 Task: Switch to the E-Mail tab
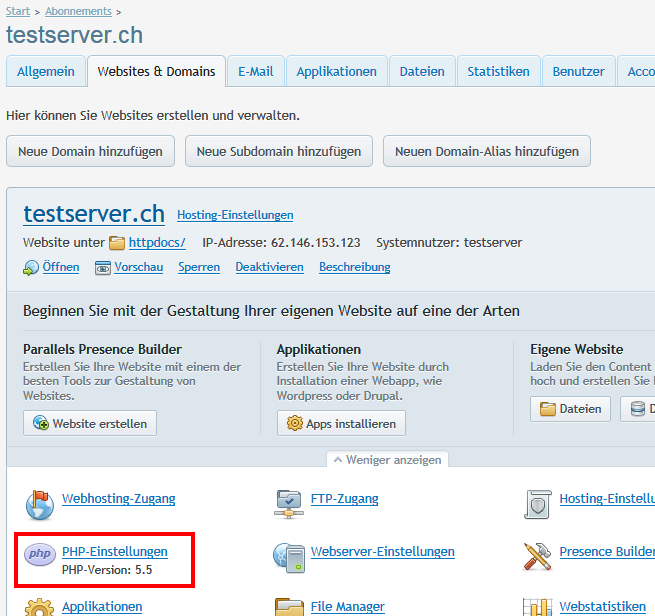[256, 72]
